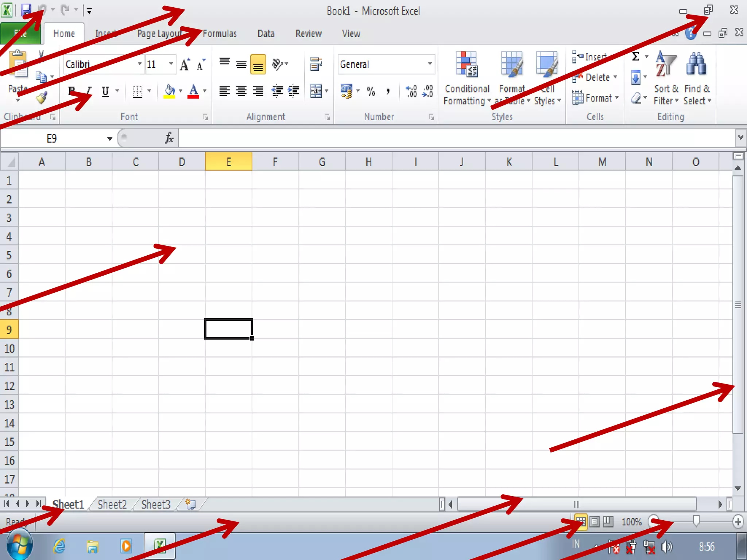Toggle Align Text Right
The width and height of the screenshot is (747, 560).
tap(258, 91)
